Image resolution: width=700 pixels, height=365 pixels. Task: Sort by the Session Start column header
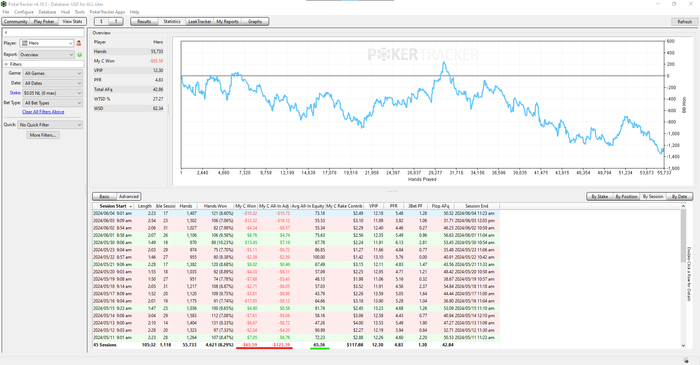pyautogui.click(x=113, y=206)
